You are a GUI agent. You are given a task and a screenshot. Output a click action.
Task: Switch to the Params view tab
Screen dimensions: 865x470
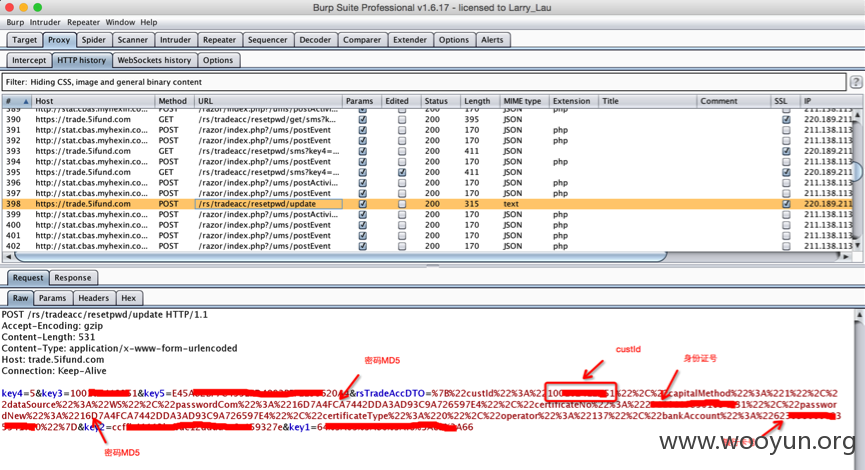click(52, 298)
